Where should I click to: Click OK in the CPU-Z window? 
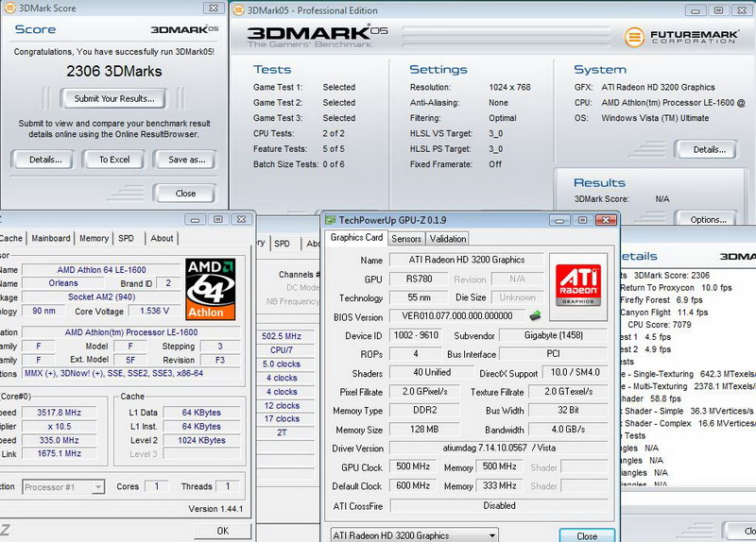[223, 531]
